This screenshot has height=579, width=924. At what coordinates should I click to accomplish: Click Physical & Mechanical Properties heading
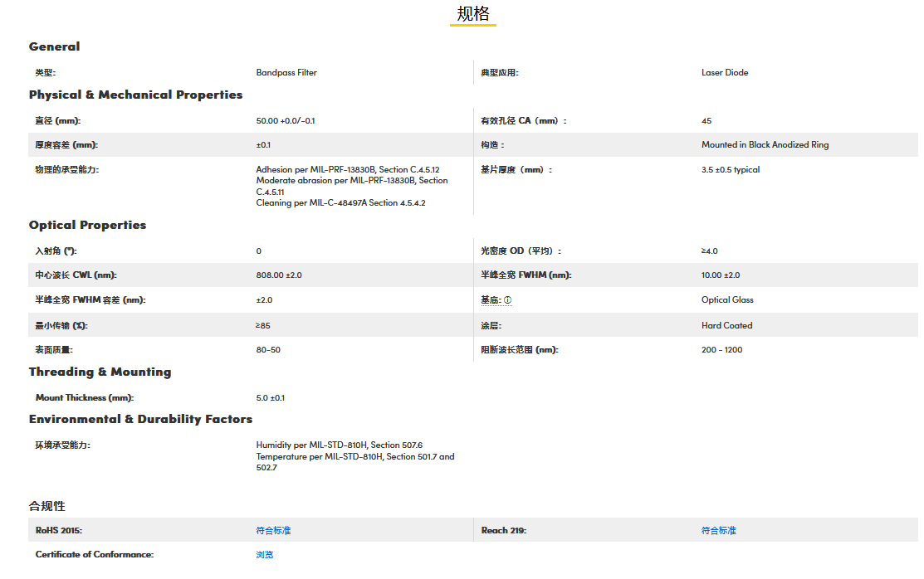point(135,95)
